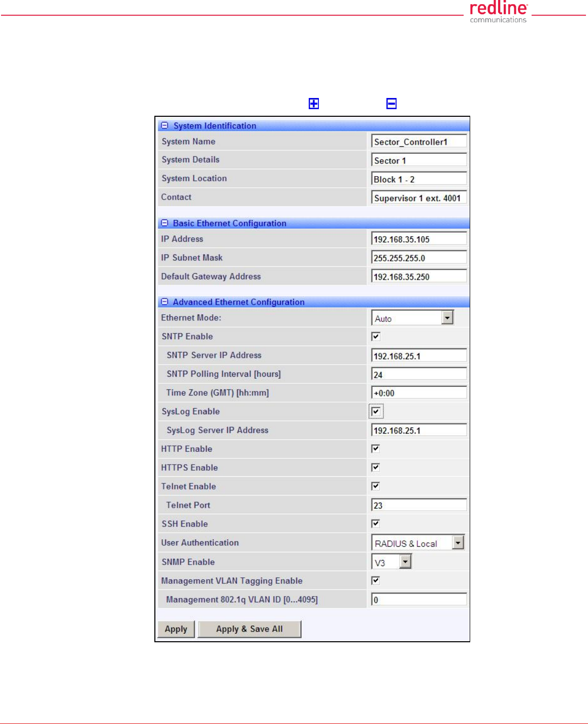Toggle the SNTP Enable checkbox

tap(376, 336)
